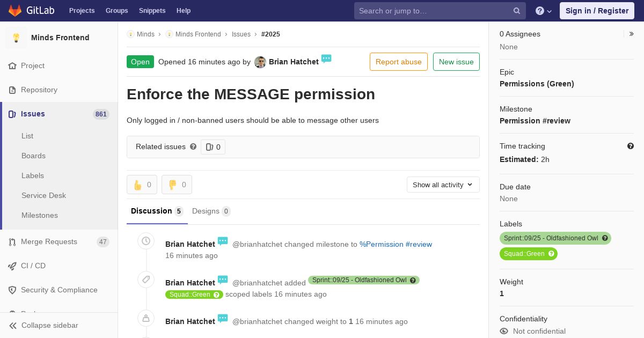Screen dimensions: 644x338
Task: Click the Permissions (Green) epic link
Action: [537, 84]
